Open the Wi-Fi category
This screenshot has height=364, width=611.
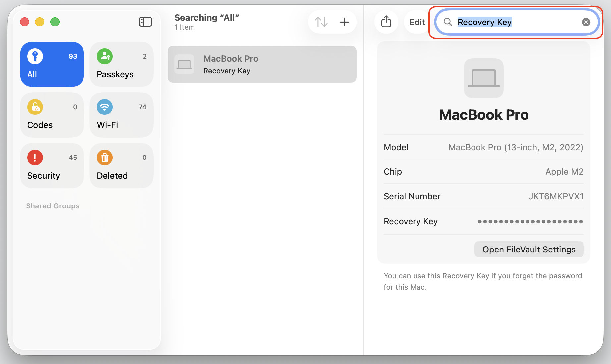click(x=122, y=115)
